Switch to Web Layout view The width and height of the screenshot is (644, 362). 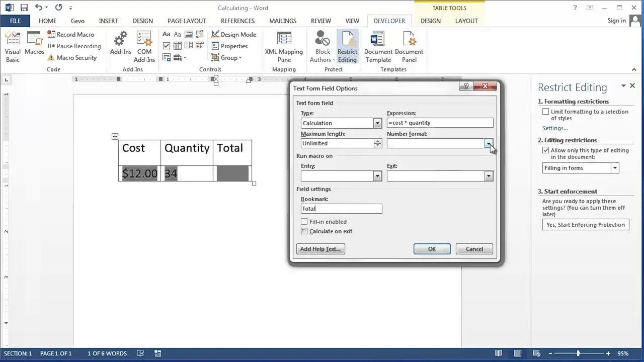click(x=536, y=353)
